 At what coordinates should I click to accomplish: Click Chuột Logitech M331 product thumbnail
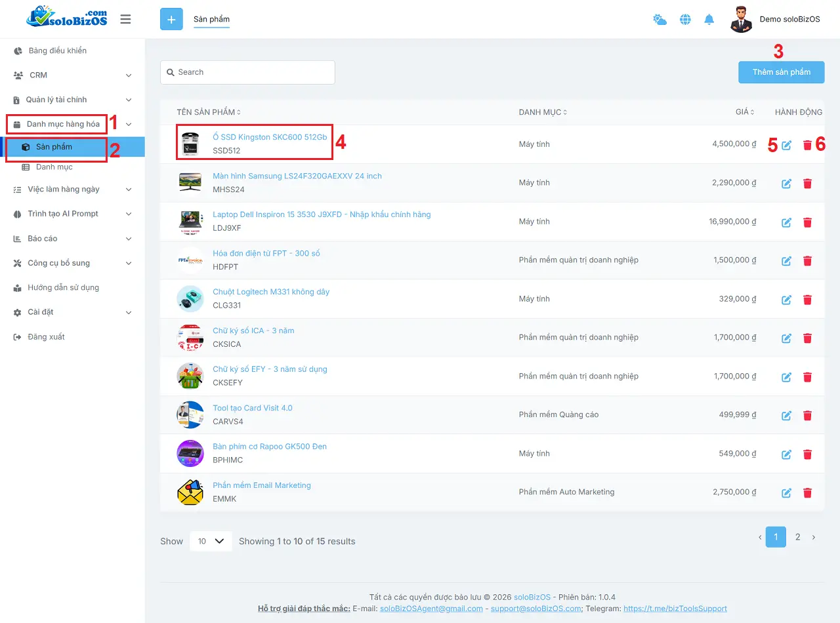coord(190,299)
